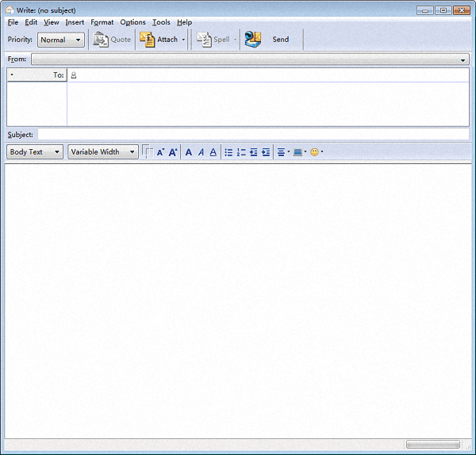Click into the Subject field
This screenshot has height=455, width=476.
click(x=252, y=135)
